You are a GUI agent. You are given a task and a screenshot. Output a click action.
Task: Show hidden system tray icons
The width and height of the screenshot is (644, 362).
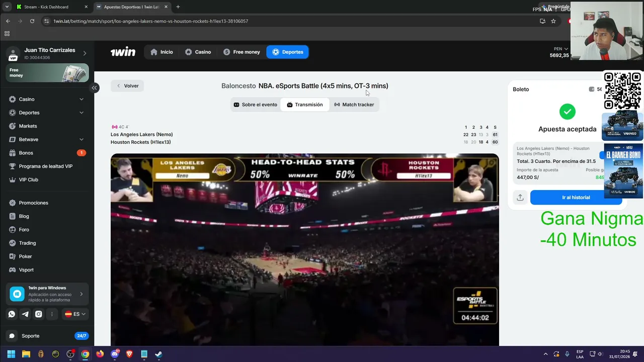(x=545, y=354)
